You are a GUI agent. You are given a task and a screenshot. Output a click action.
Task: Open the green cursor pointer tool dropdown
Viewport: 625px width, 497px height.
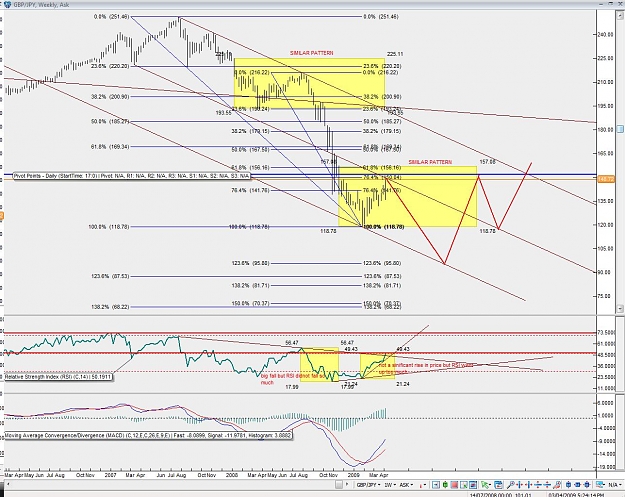pos(486,485)
